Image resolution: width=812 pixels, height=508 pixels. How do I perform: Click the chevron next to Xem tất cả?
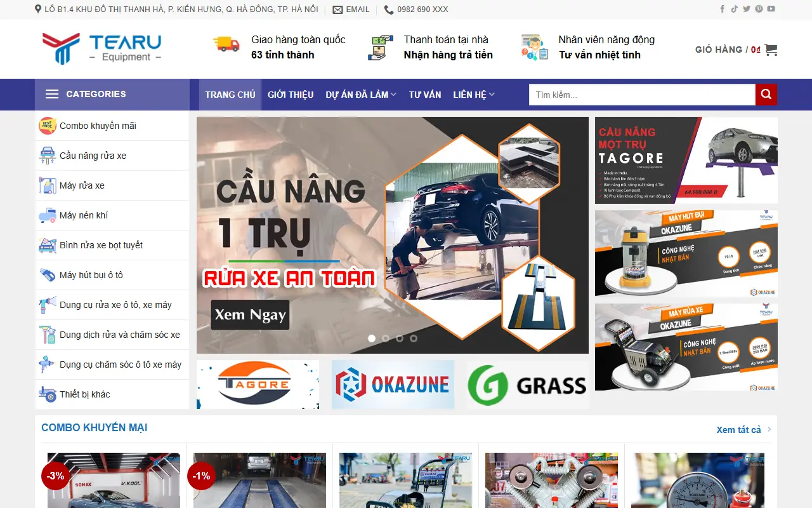[769, 429]
